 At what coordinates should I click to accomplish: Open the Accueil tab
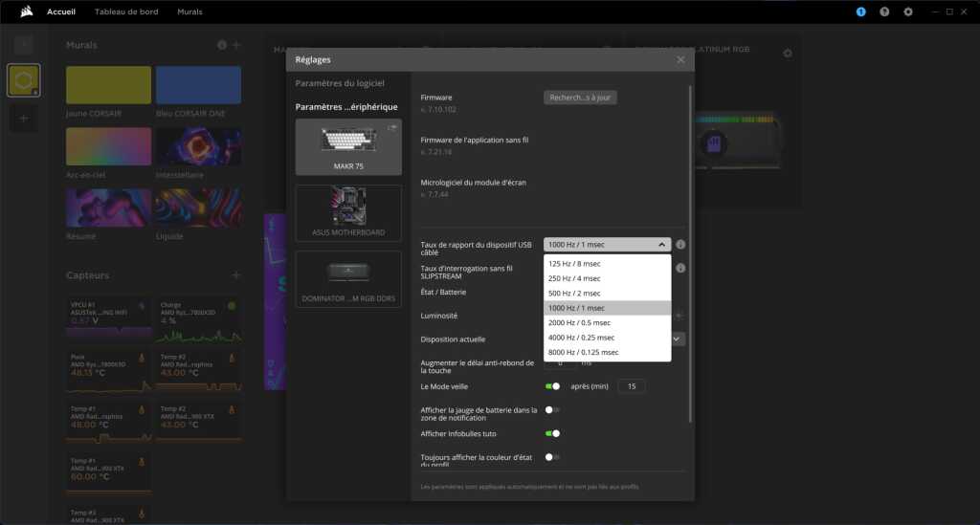[61, 11]
